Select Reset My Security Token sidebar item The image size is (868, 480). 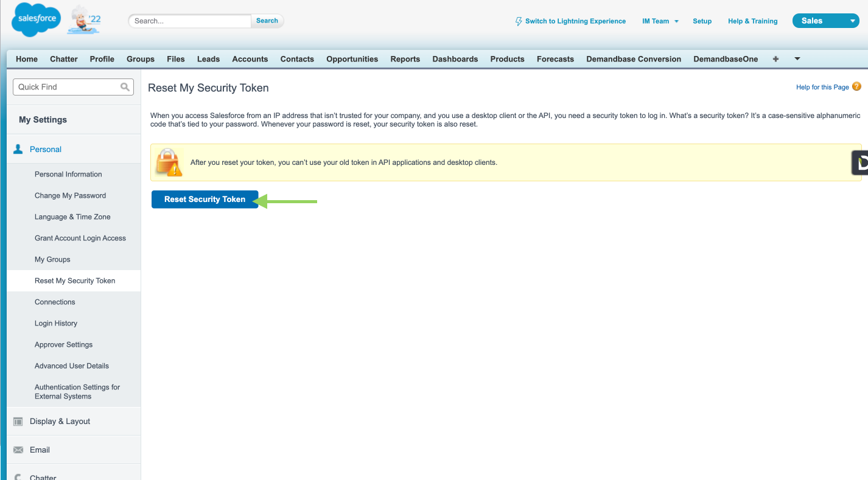click(x=75, y=280)
